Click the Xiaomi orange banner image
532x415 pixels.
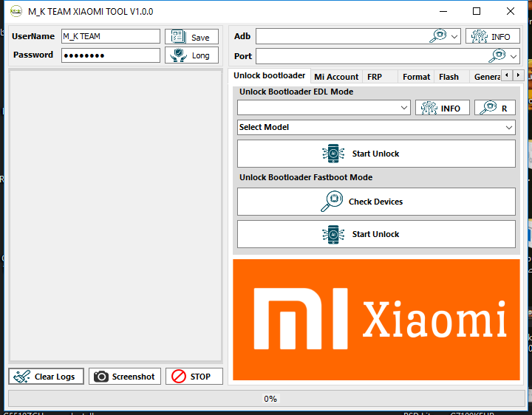(x=376, y=320)
